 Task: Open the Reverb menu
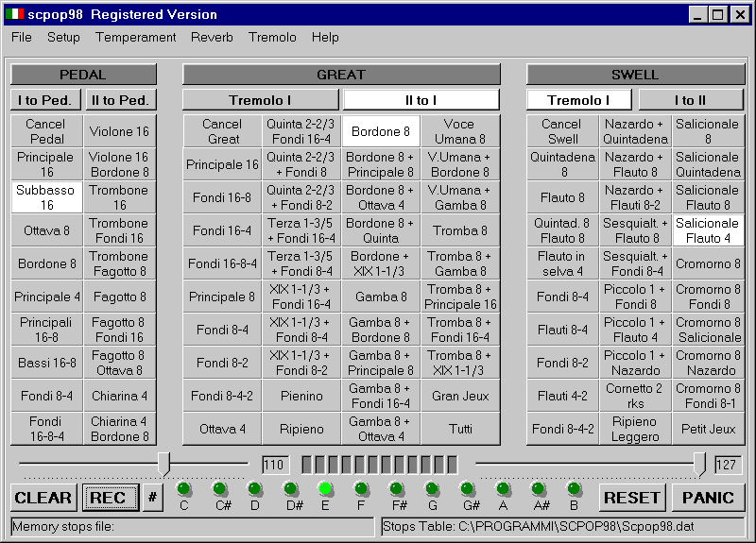pos(212,38)
